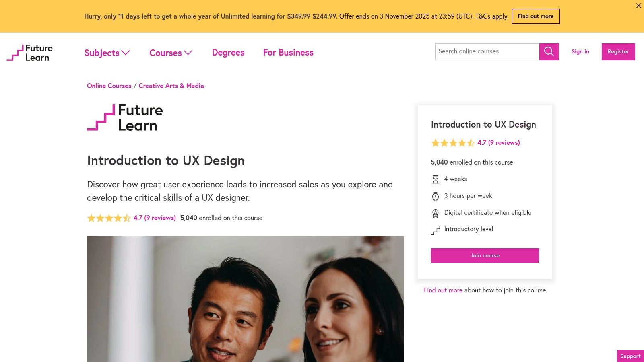The width and height of the screenshot is (644, 362).
Task: Open the For Business menu item
Action: 288,53
